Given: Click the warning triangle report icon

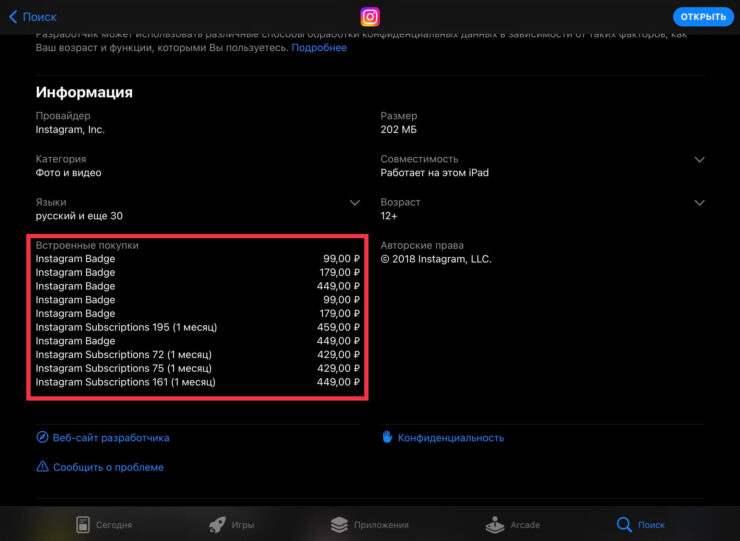Looking at the screenshot, I should (42, 467).
